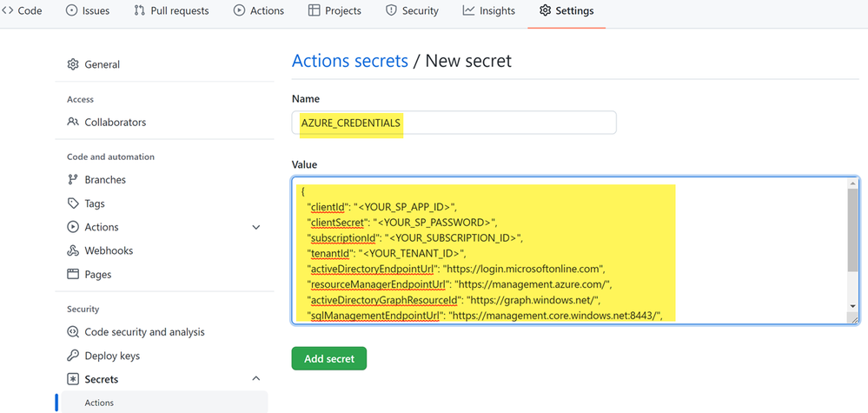Open the Issues tab
Viewport: 868px width, 413px height.
tap(88, 10)
